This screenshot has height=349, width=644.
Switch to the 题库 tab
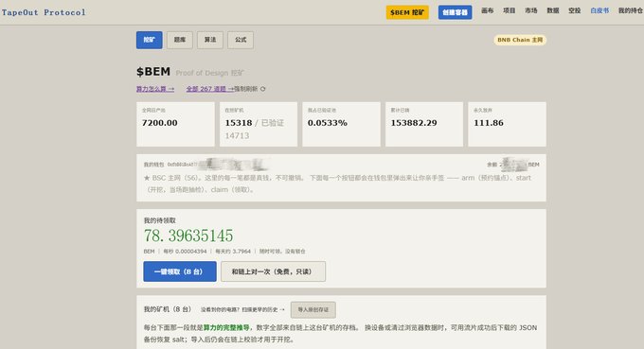point(180,40)
